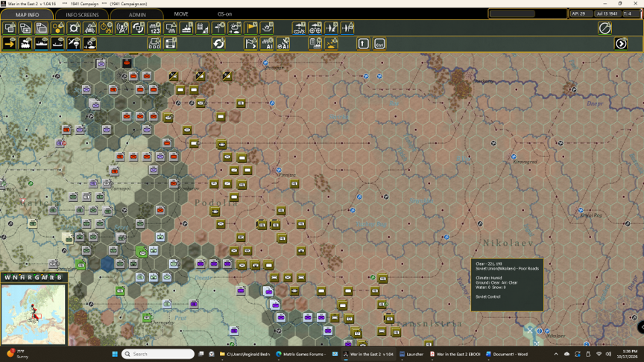This screenshot has width=644, height=362.
Task: Select the naval transport ship icon
Action: [42, 43]
